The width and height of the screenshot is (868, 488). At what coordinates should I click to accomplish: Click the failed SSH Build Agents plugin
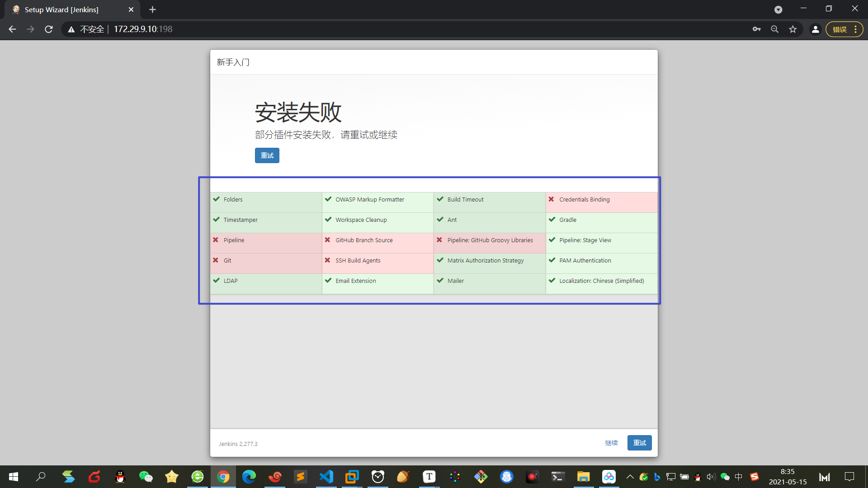[377, 263]
